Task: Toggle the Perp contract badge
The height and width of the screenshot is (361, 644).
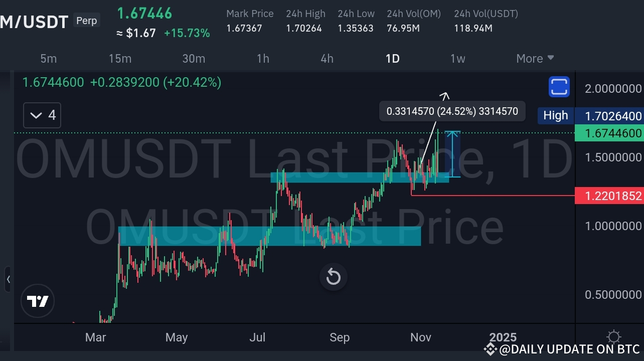Action: click(86, 20)
